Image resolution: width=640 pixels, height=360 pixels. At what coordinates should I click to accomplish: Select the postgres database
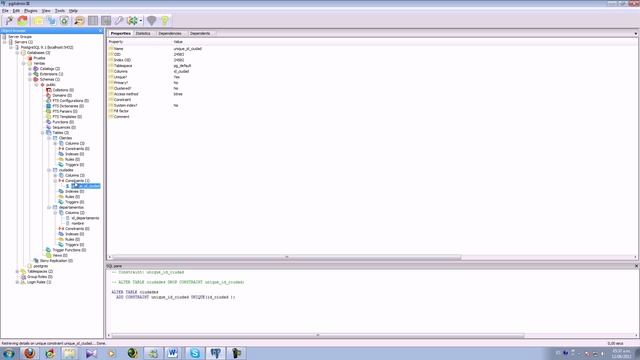[x=40, y=266]
